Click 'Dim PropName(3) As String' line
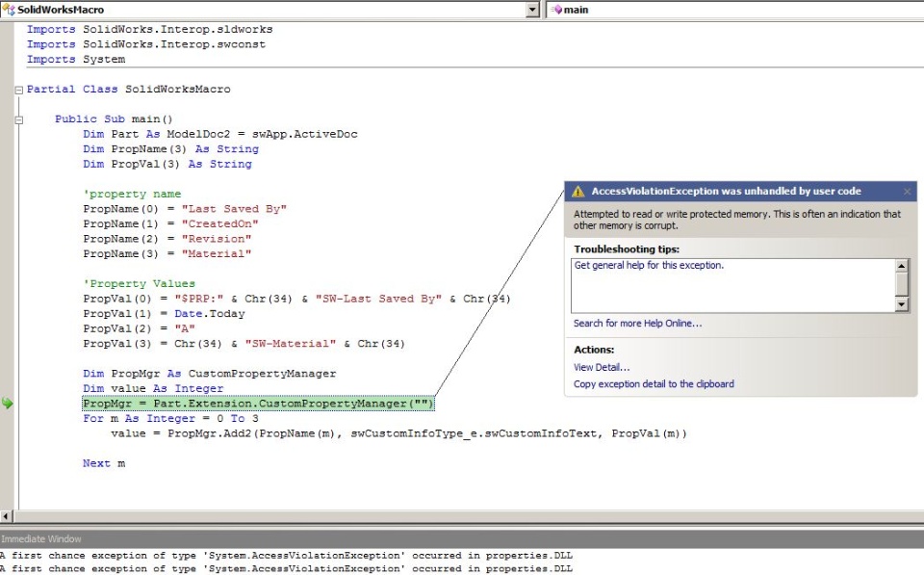Viewport: 924px width, 575px height. click(171, 149)
